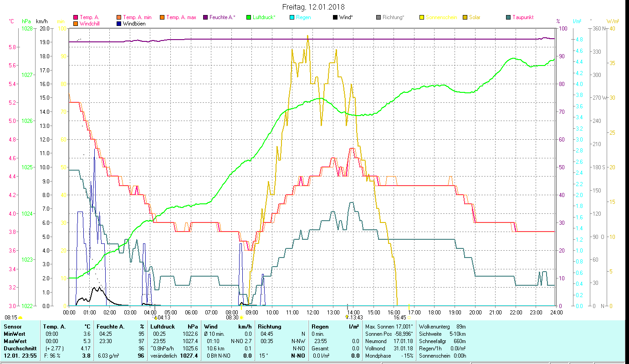Click the ^0.8hPa/h pressure trend

tap(163, 349)
